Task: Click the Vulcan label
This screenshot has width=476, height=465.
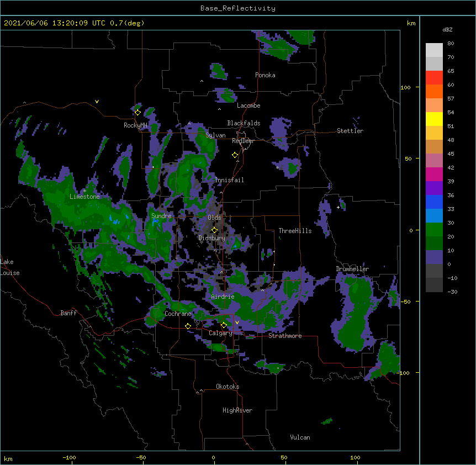Action: pos(300,437)
